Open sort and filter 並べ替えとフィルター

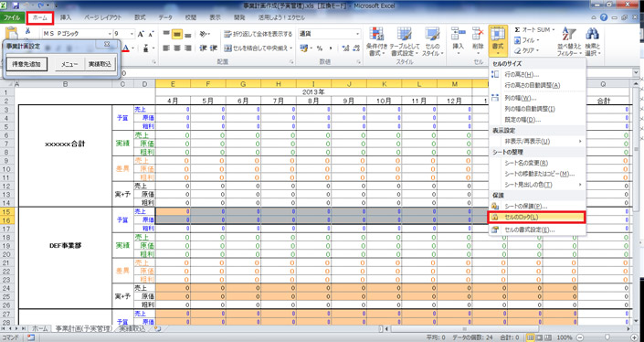[x=569, y=41]
